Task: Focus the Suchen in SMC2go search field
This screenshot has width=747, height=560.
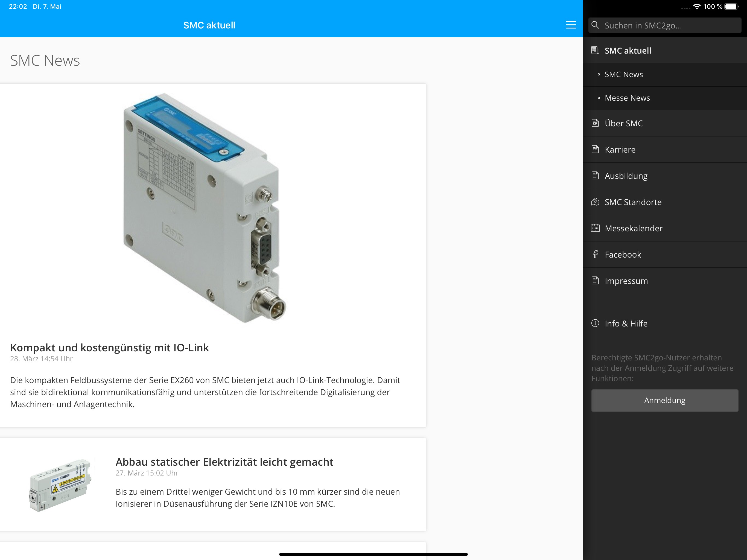Action: (665, 25)
